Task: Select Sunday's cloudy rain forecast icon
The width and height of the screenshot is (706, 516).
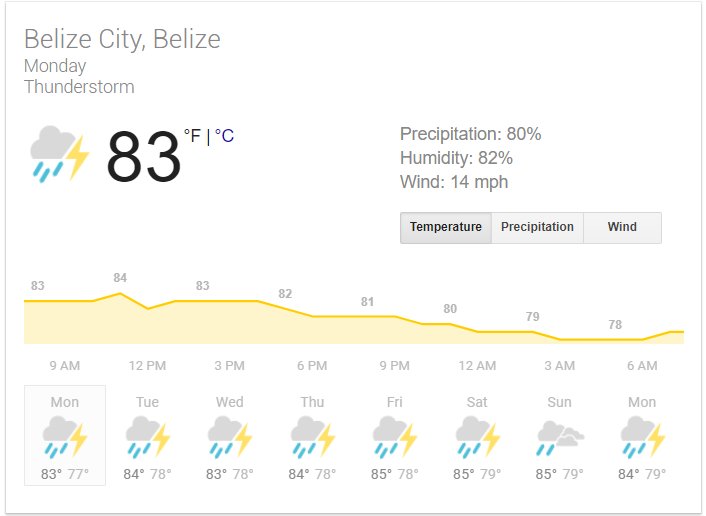Action: (560, 438)
